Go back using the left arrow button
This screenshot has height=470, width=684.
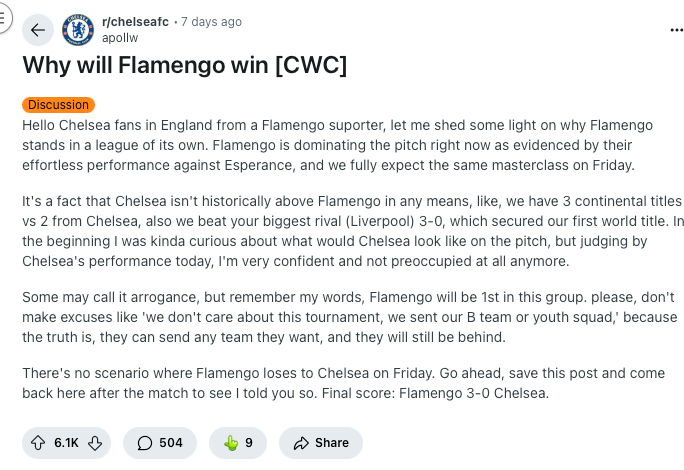(38, 30)
